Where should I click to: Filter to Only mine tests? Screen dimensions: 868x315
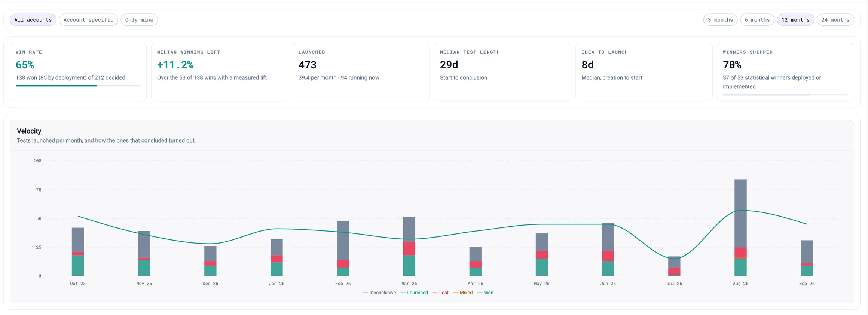point(139,20)
